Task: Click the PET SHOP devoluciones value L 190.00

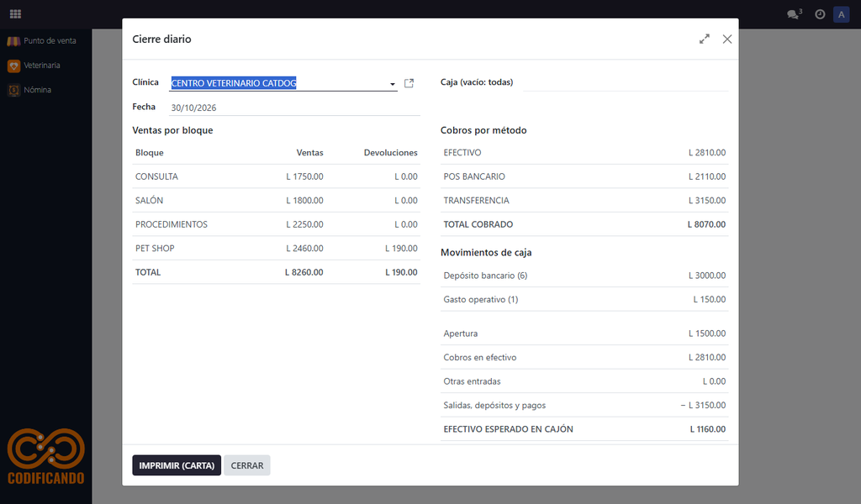Action: coord(401,249)
